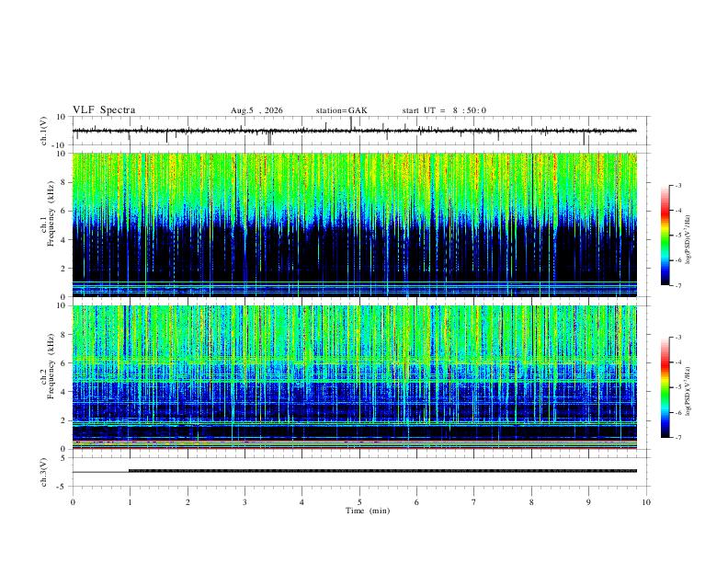This screenshot has height=563, width=728.
Task: Click the 'start UT = 8:50:0' text
Action: (x=444, y=110)
